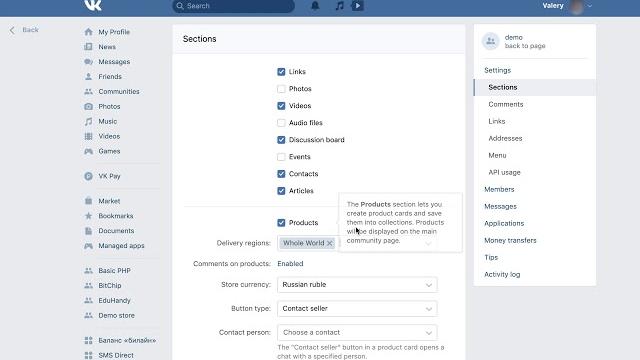Click the My Profile home icon
Image resolution: width=640 pixels, height=360 pixels.
88,32
